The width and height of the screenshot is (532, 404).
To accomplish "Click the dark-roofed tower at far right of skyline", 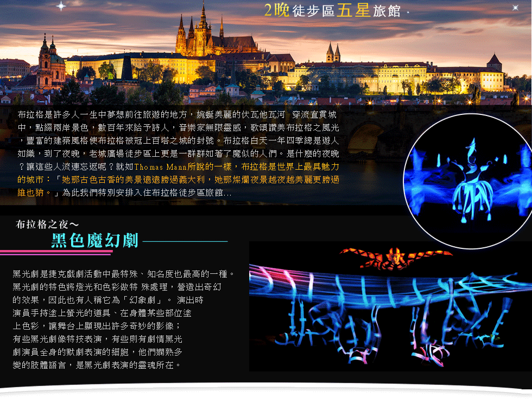I will (494, 60).
